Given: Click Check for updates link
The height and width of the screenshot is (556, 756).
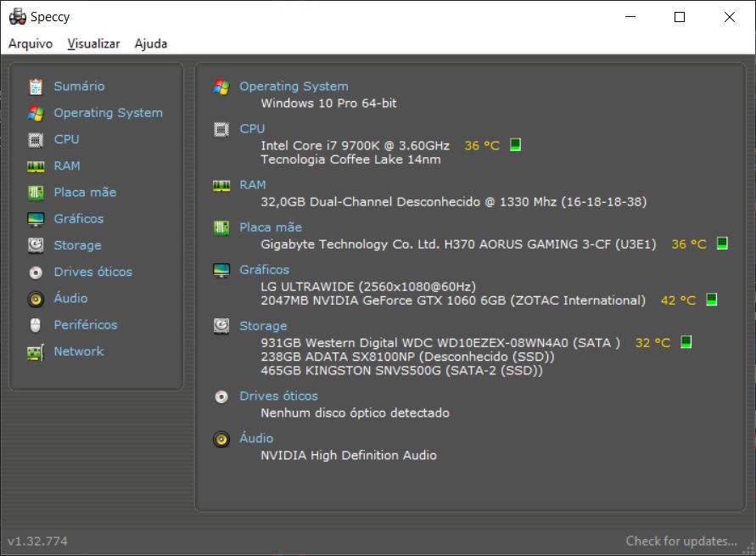Looking at the screenshot, I should (681, 541).
